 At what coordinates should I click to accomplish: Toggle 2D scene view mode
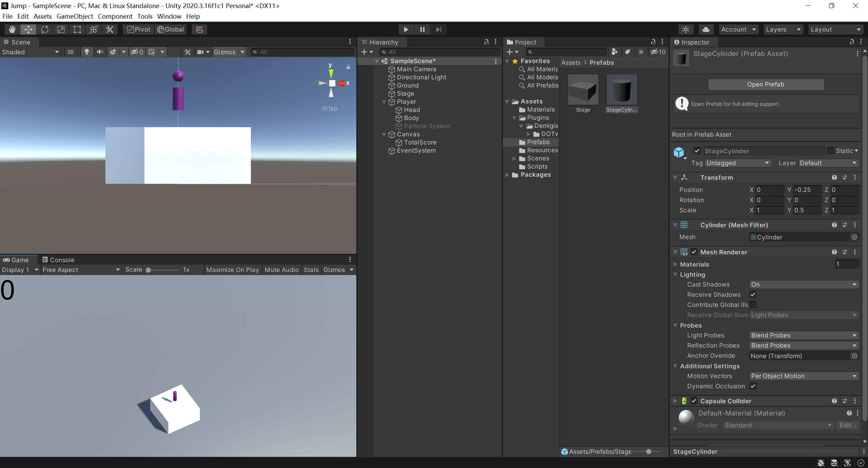(70, 52)
